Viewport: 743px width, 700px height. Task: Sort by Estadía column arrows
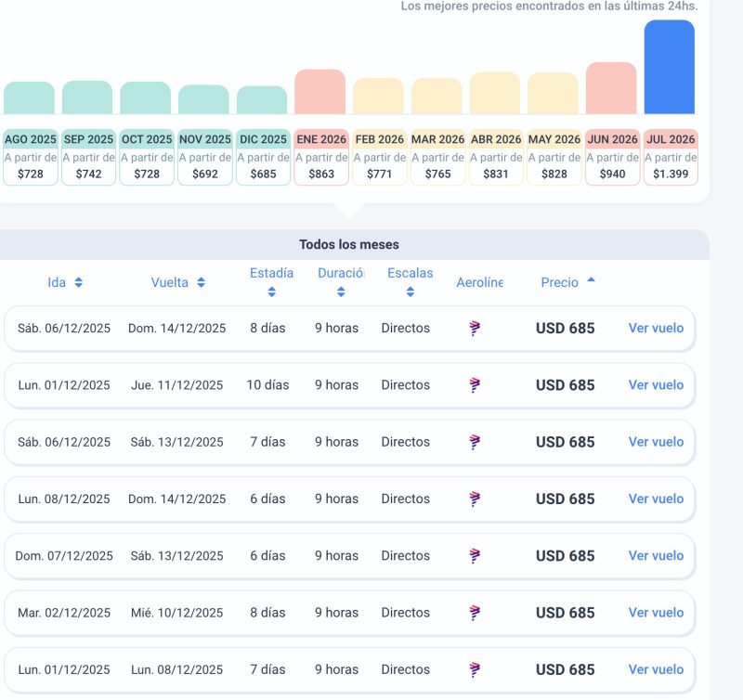pyautogui.click(x=271, y=292)
